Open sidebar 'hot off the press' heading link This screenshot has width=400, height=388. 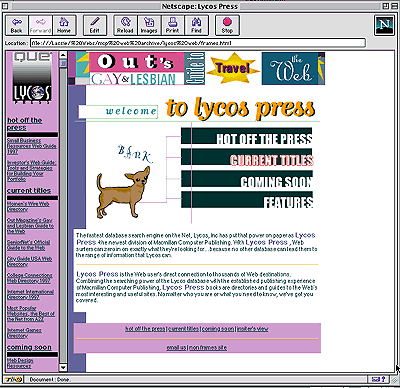click(x=24, y=124)
